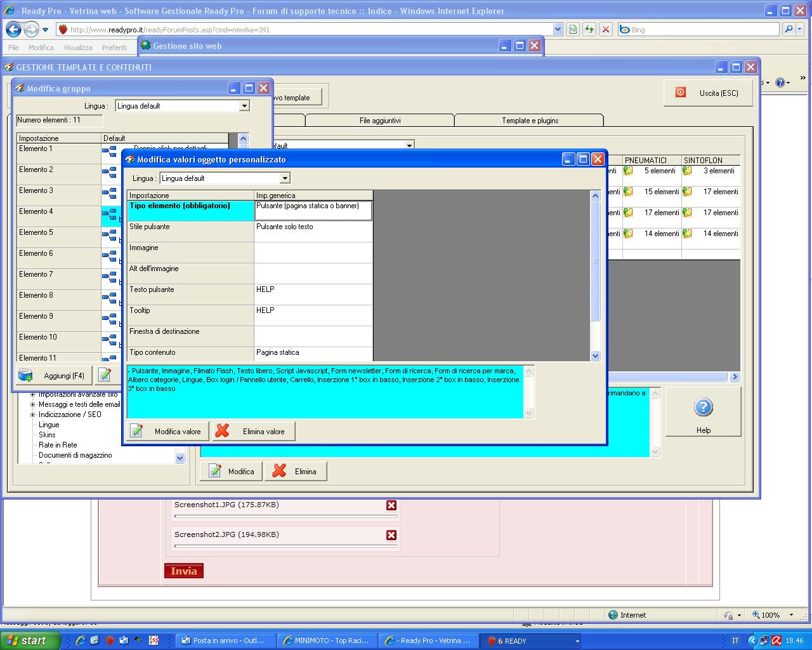This screenshot has height=650, width=812.
Task: Select Elemento 7 in the group list
Action: pyautogui.click(x=59, y=279)
